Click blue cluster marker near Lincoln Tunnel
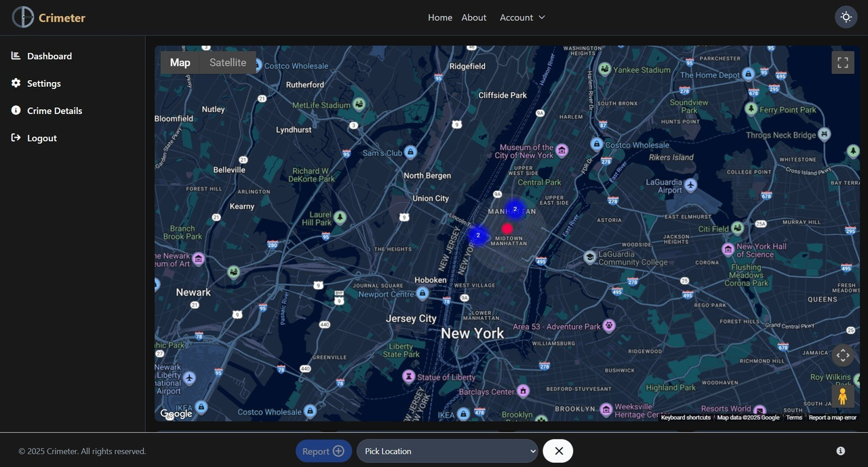The image size is (868, 467). (478, 236)
